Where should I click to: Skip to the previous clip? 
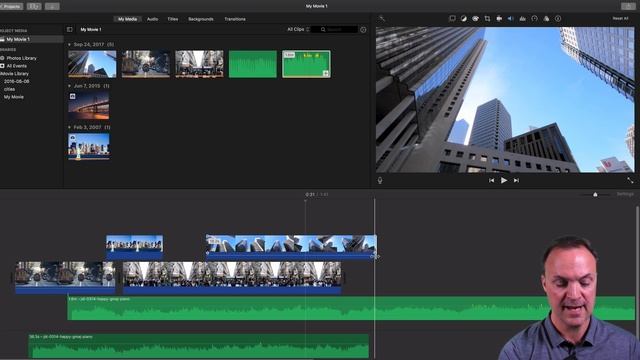(491, 180)
